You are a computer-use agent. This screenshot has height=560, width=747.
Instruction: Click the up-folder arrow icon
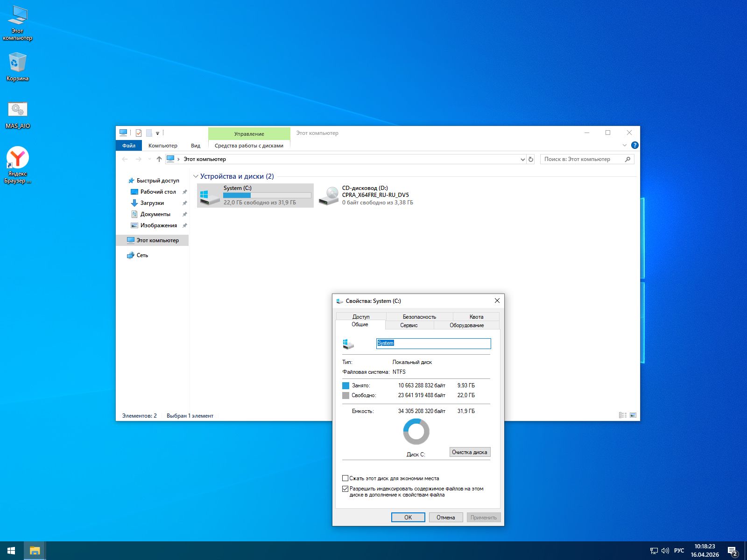[x=159, y=159]
